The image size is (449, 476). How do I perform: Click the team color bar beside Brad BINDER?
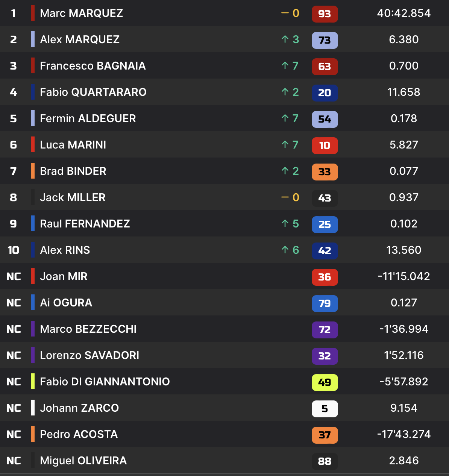[x=33, y=171]
